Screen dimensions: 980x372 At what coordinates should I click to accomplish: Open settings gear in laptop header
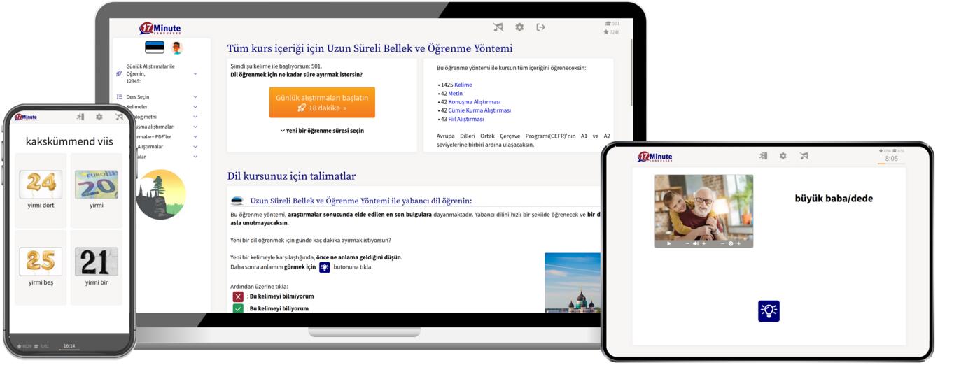click(519, 27)
